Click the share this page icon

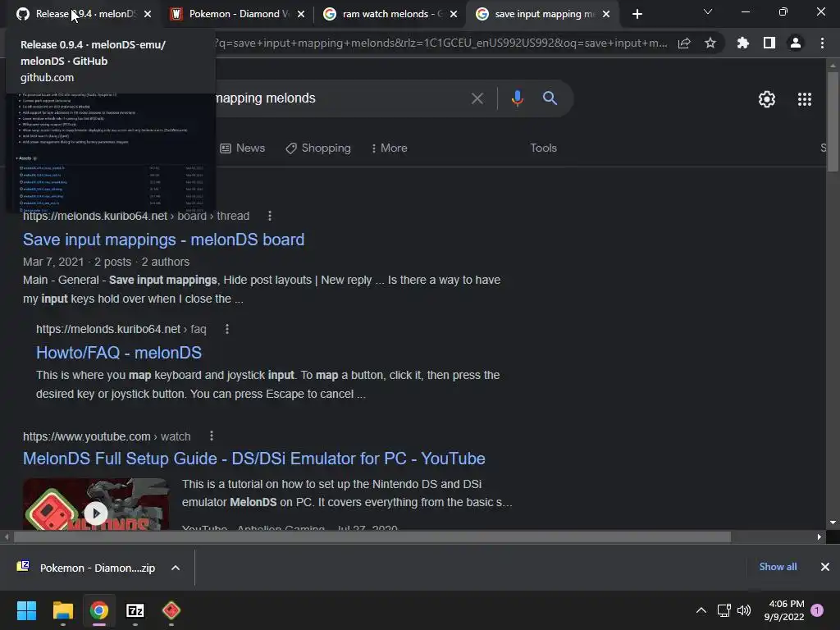[684, 43]
